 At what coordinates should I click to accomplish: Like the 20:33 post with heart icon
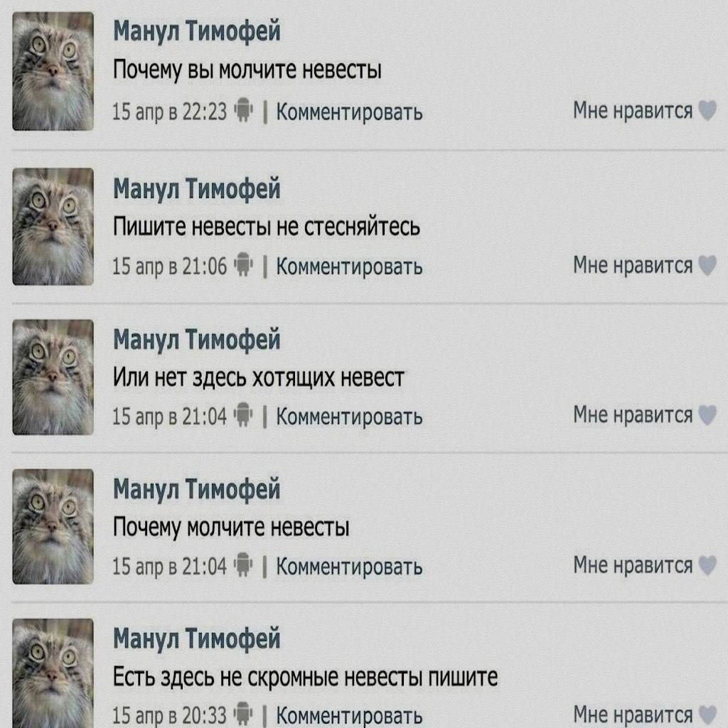click(707, 715)
